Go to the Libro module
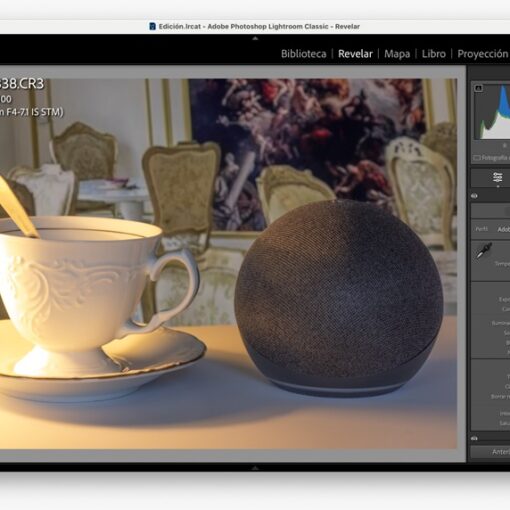The height and width of the screenshot is (510, 510). click(x=433, y=54)
